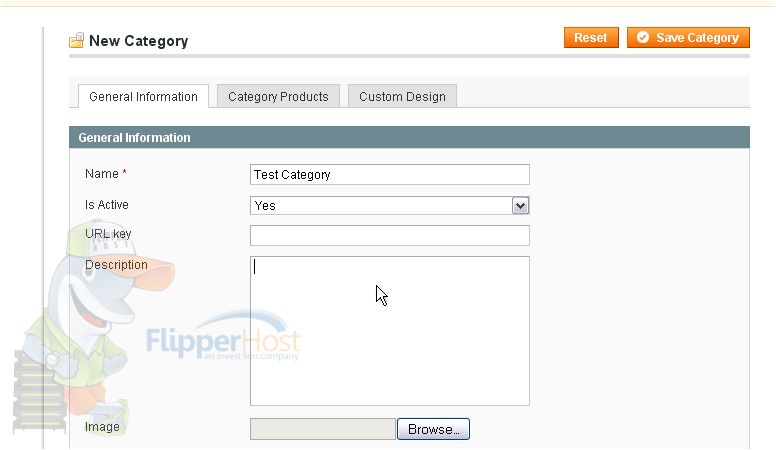This screenshot has width=776, height=450.
Task: Click into the empty URL key field
Action: (x=390, y=236)
